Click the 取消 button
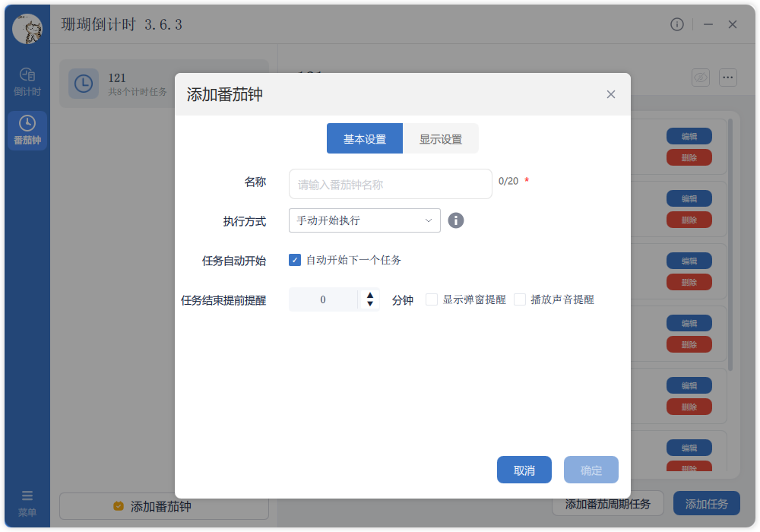This screenshot has height=532, width=760. click(x=524, y=470)
